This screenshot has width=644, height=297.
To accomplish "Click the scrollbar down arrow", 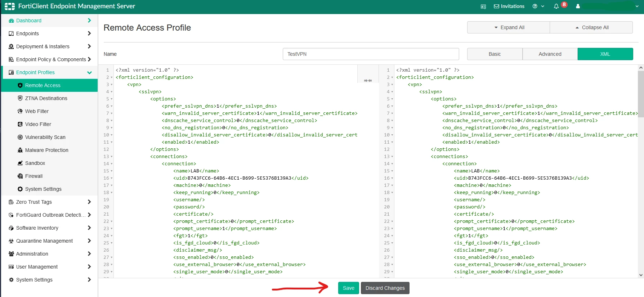I will [641, 275].
